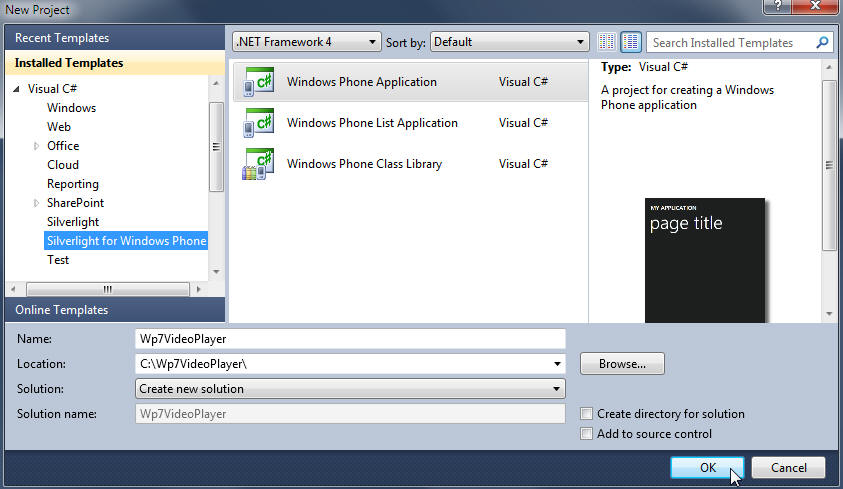This screenshot has width=843, height=489.
Task: Switch to medium icons list view
Action: tap(631, 42)
